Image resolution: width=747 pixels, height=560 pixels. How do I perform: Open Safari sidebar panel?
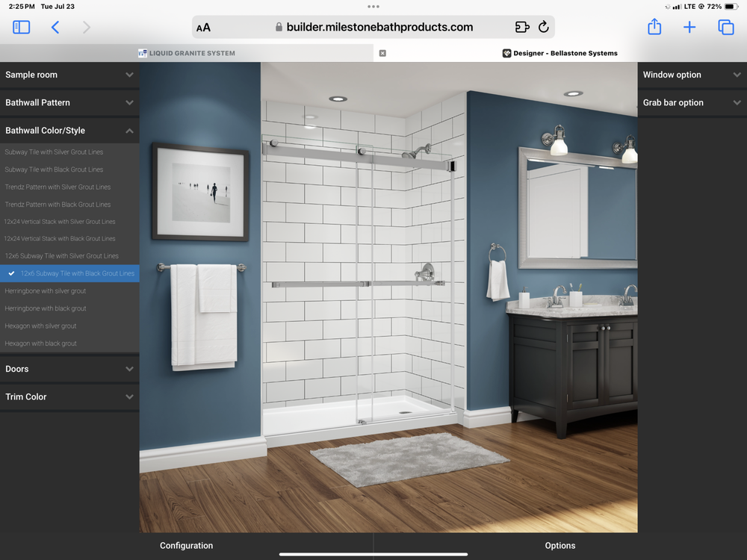[x=22, y=28]
